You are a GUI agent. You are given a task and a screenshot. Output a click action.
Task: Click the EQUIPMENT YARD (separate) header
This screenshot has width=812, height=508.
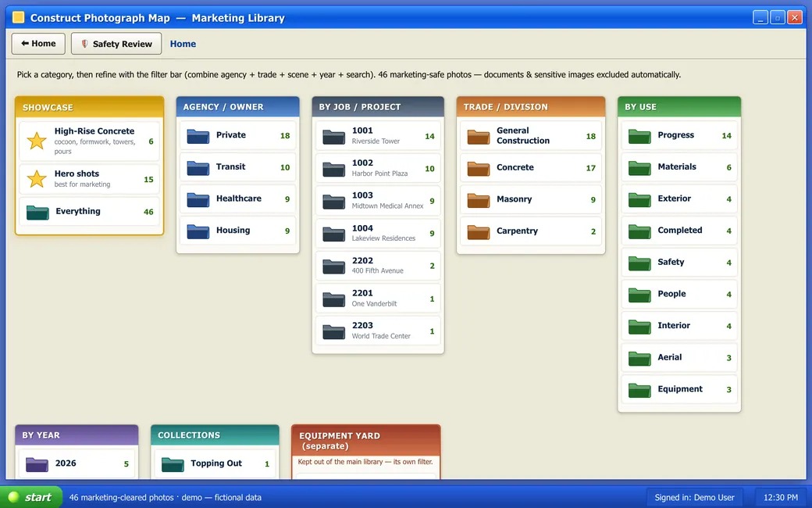(366, 441)
